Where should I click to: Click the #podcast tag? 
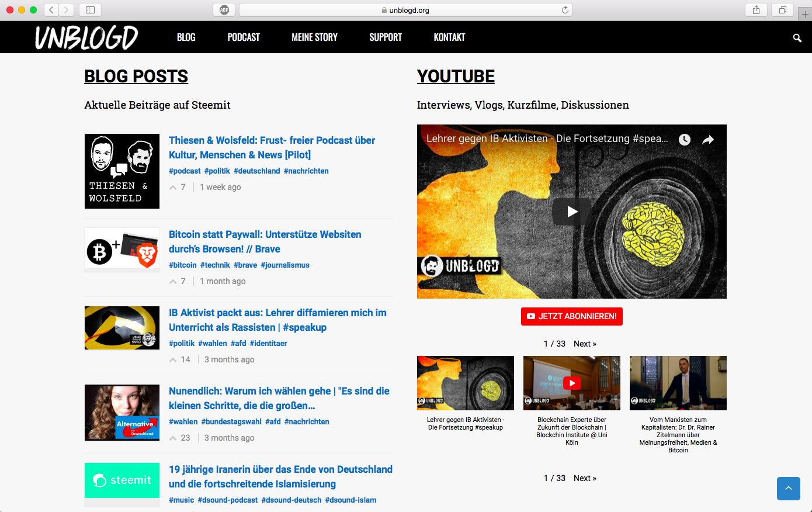(x=185, y=171)
